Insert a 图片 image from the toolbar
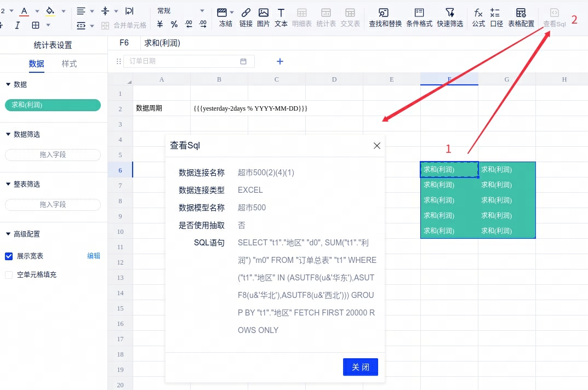The width and height of the screenshot is (588, 390). point(264,17)
